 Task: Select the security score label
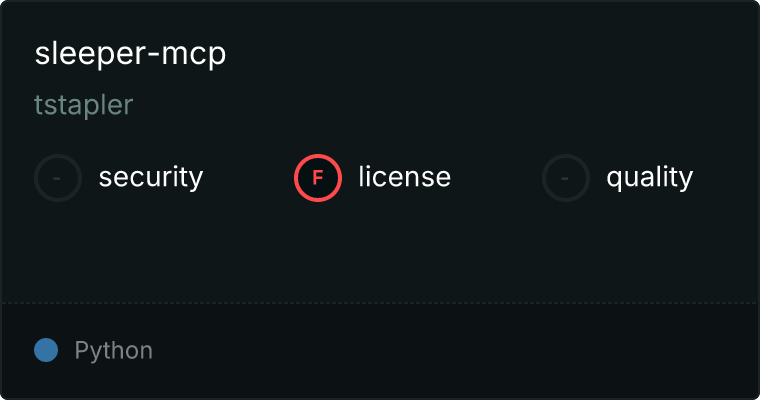tap(151, 177)
